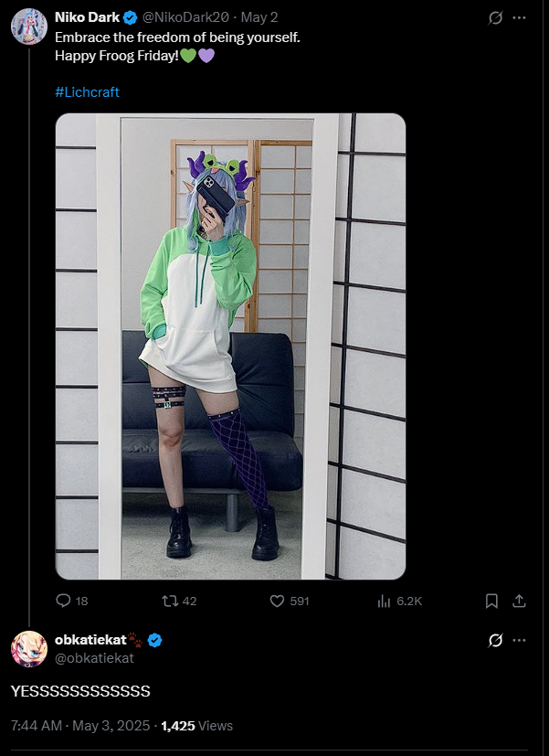Click the obkatiekat display name
This screenshot has width=549, height=756.
[90, 640]
